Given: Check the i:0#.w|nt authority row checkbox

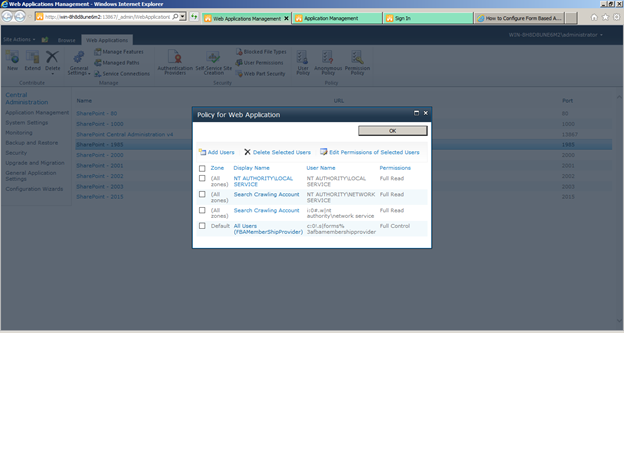Looking at the screenshot, I should pos(202,210).
